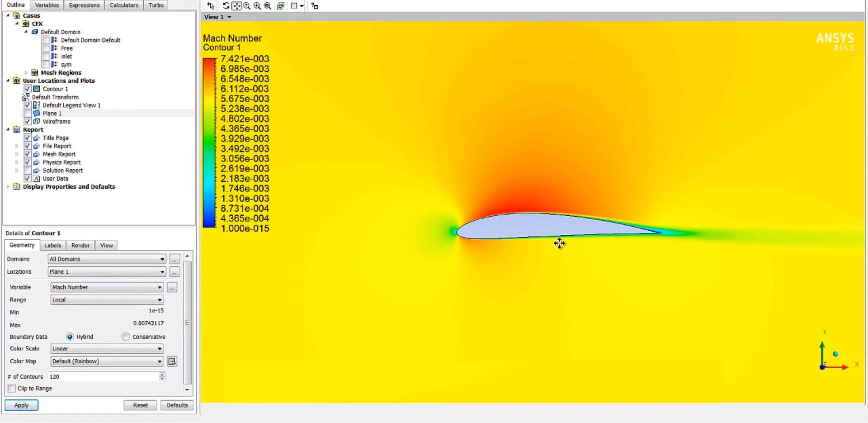
Task: Expand the File Report node
Action: 17,146
